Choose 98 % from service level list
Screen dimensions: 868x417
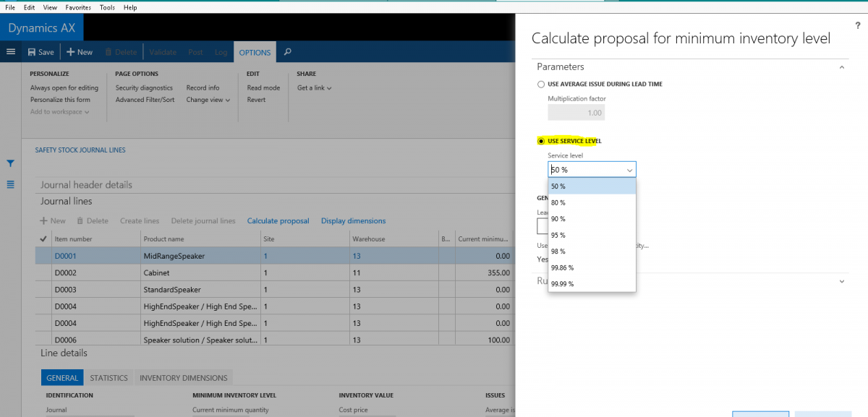(x=592, y=252)
